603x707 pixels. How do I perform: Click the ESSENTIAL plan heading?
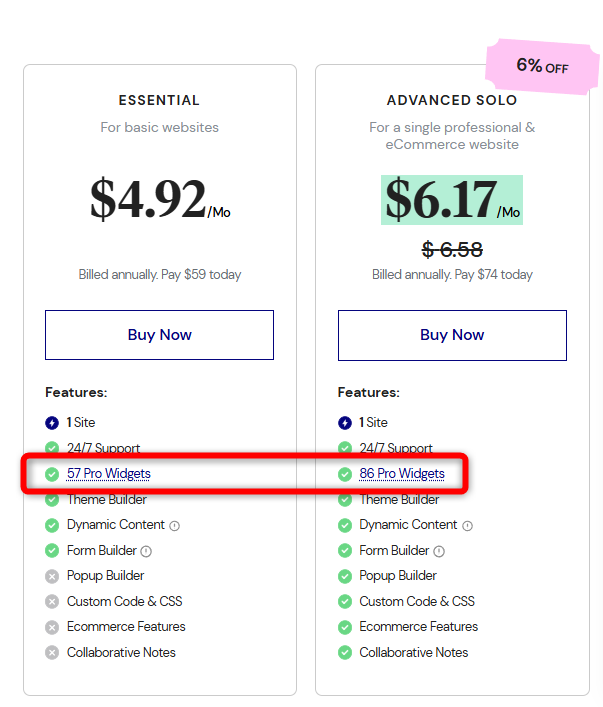[x=159, y=101]
